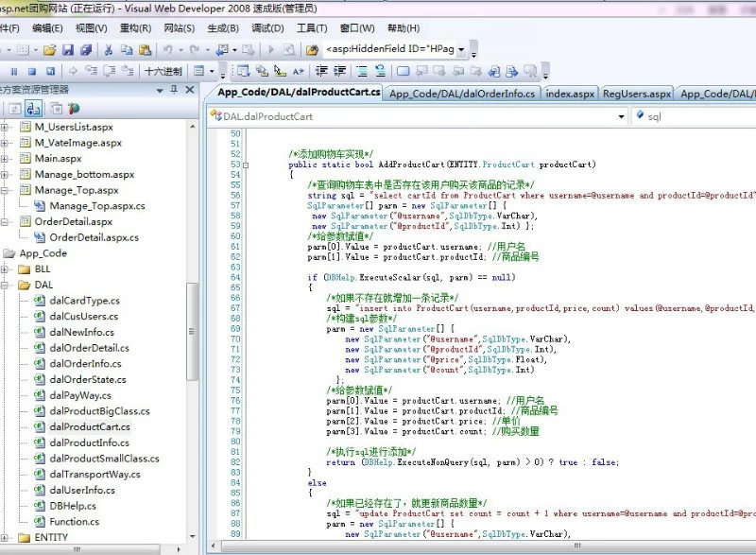The width and height of the screenshot is (756, 555).
Task: Click the Start Debugging play icon
Action: [x=271, y=50]
